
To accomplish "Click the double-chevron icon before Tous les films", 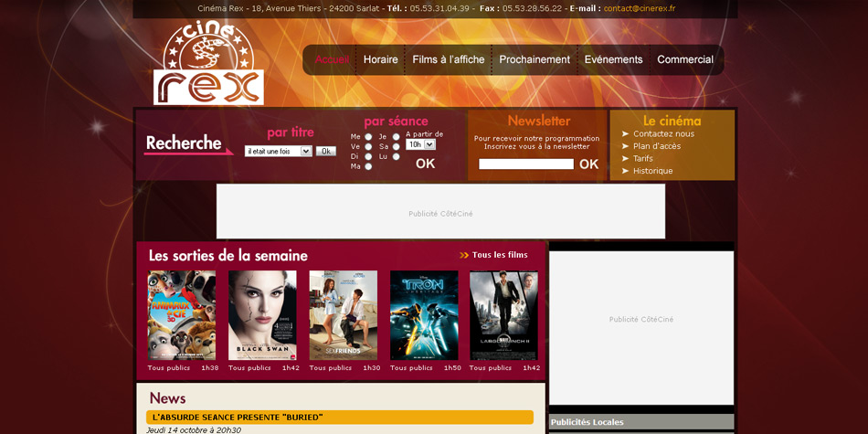I will click(x=464, y=255).
